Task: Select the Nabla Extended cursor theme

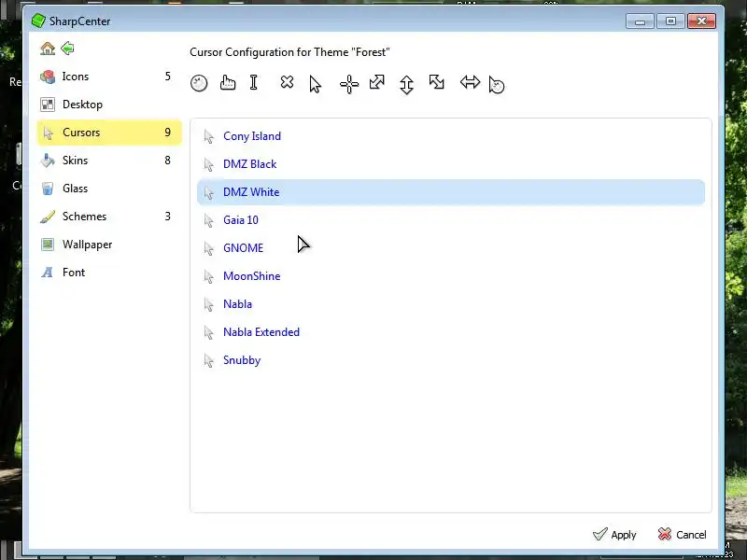Action: pos(451,332)
